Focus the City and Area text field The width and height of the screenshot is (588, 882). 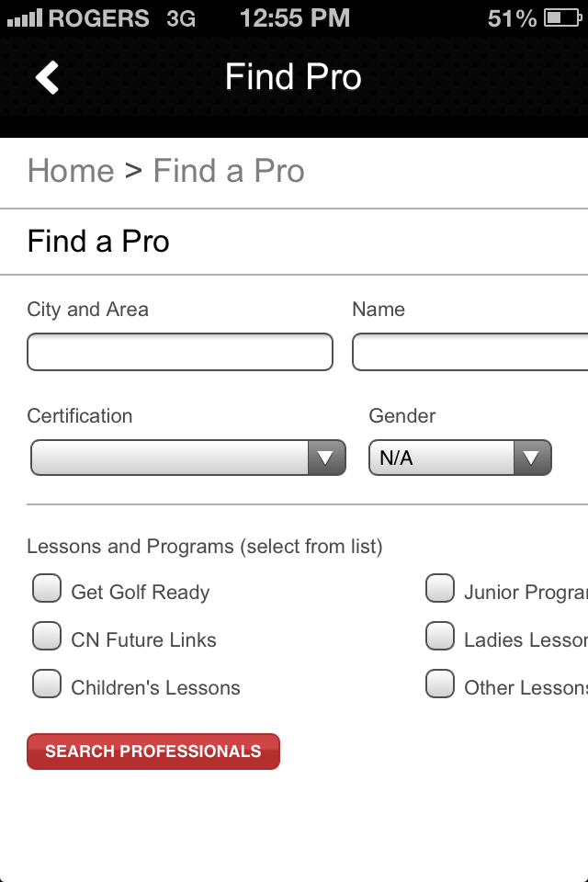(180, 353)
